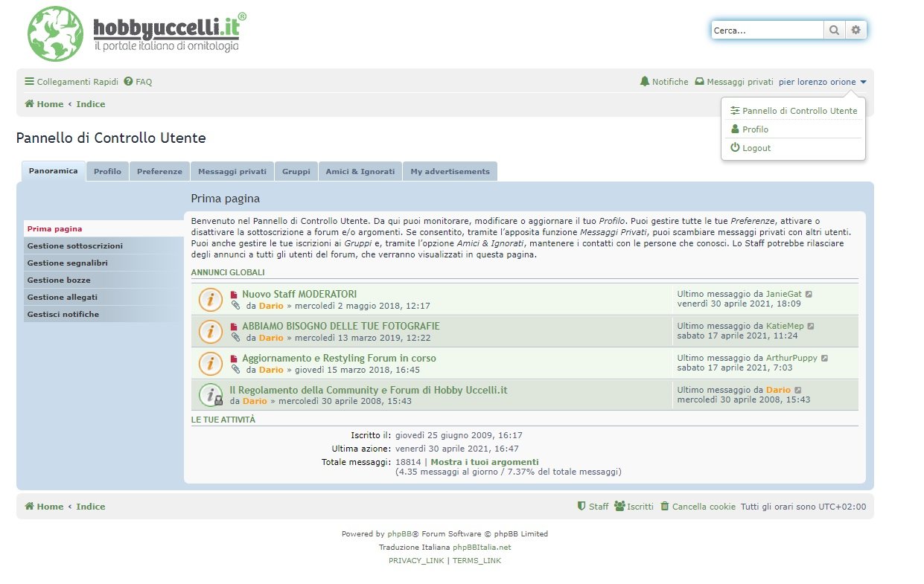This screenshot has width=924, height=584.
Task: Click the search magnifier icon
Action: [x=834, y=31]
